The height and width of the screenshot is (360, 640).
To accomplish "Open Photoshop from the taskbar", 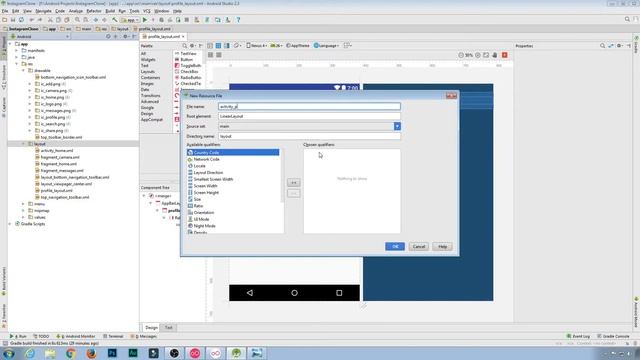I will (x=112, y=353).
